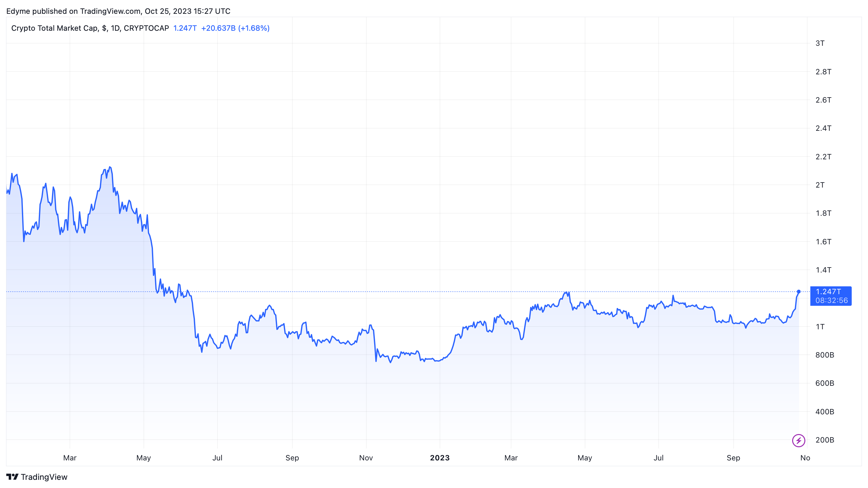Click the 2.4T label on the price axis

click(x=823, y=128)
